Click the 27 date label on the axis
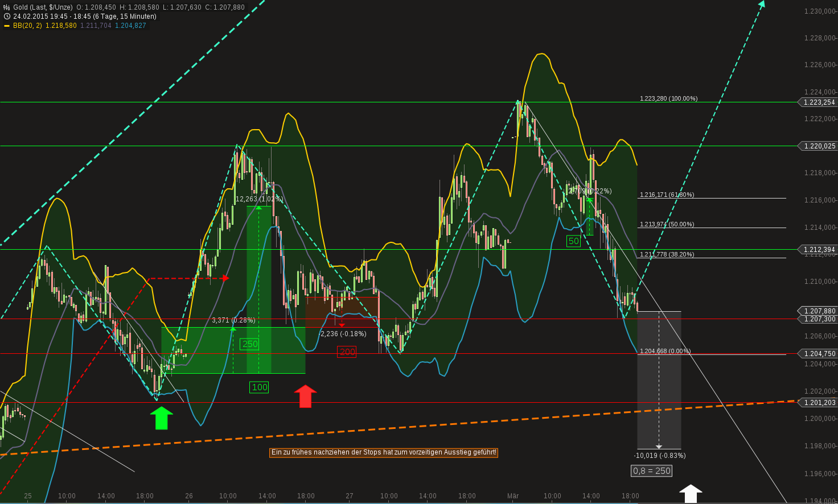This screenshot has height=504, width=838. pyautogui.click(x=349, y=495)
